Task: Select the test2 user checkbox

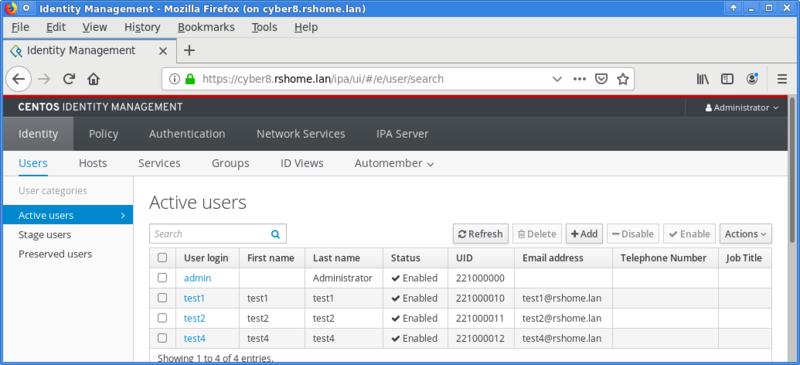Action: 162,318
